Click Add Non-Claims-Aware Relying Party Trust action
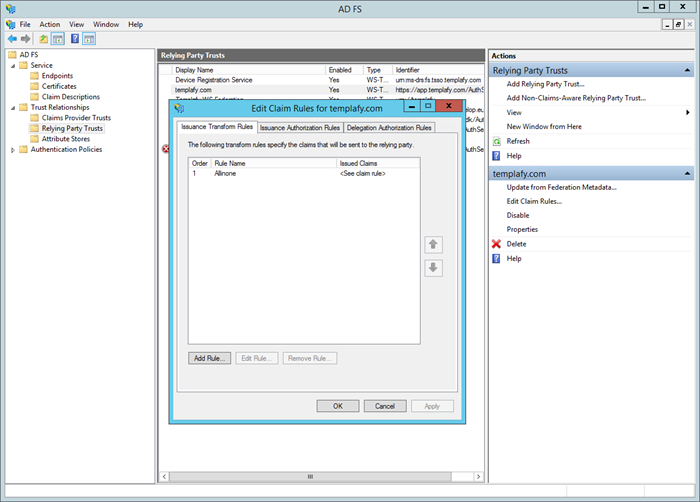The image size is (700, 502). click(576, 98)
